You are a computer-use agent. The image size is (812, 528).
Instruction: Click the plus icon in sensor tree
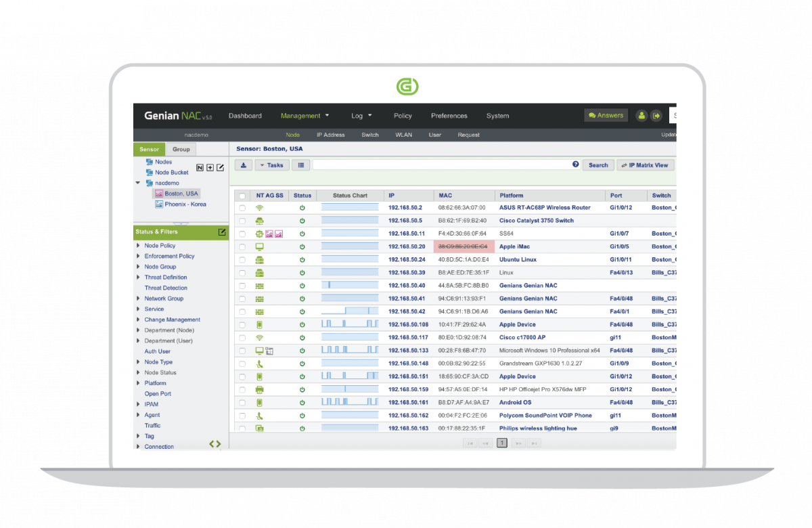210,167
